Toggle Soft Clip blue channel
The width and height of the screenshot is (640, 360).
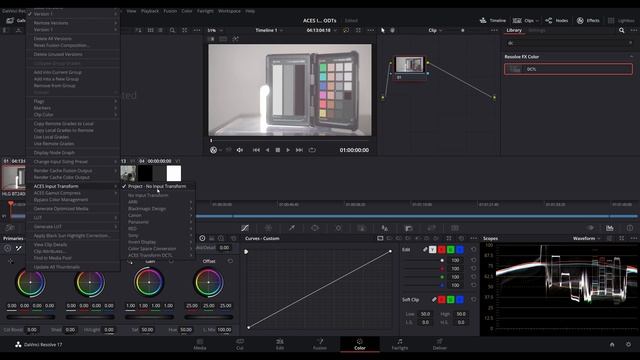pos(460,300)
